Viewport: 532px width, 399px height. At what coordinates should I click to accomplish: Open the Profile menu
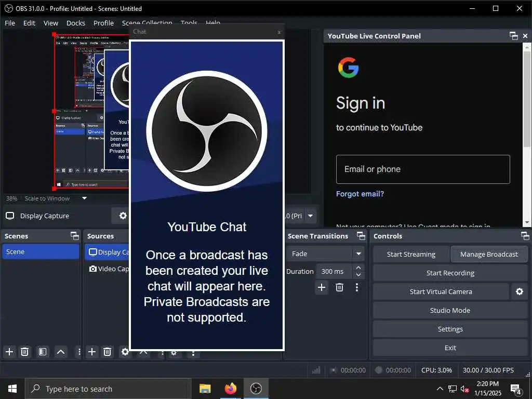click(103, 23)
